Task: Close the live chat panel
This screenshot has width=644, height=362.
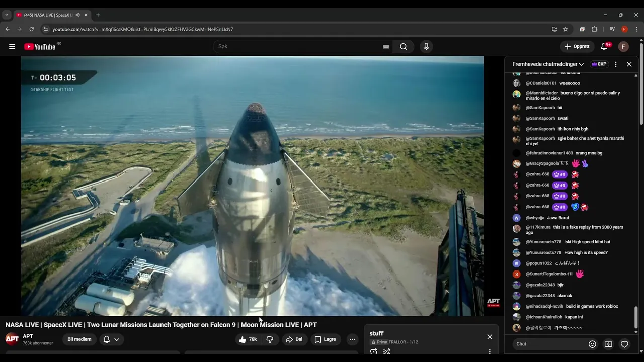Action: click(x=629, y=64)
